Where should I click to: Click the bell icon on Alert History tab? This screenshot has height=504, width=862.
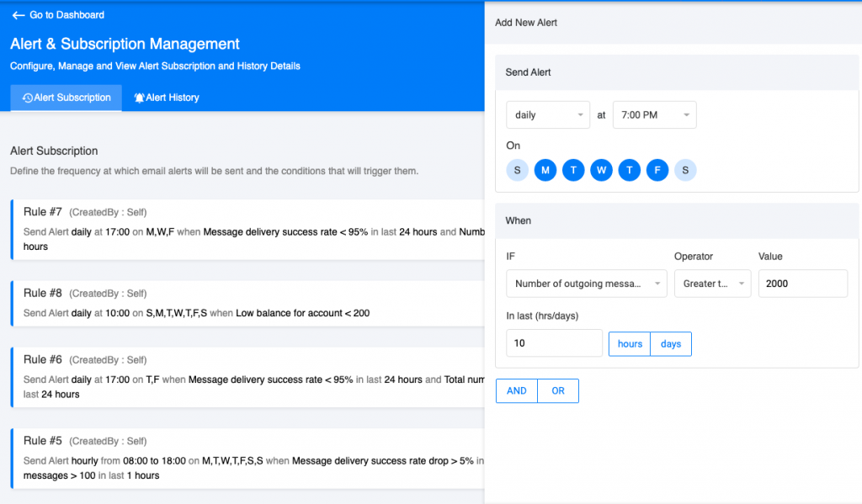(140, 98)
